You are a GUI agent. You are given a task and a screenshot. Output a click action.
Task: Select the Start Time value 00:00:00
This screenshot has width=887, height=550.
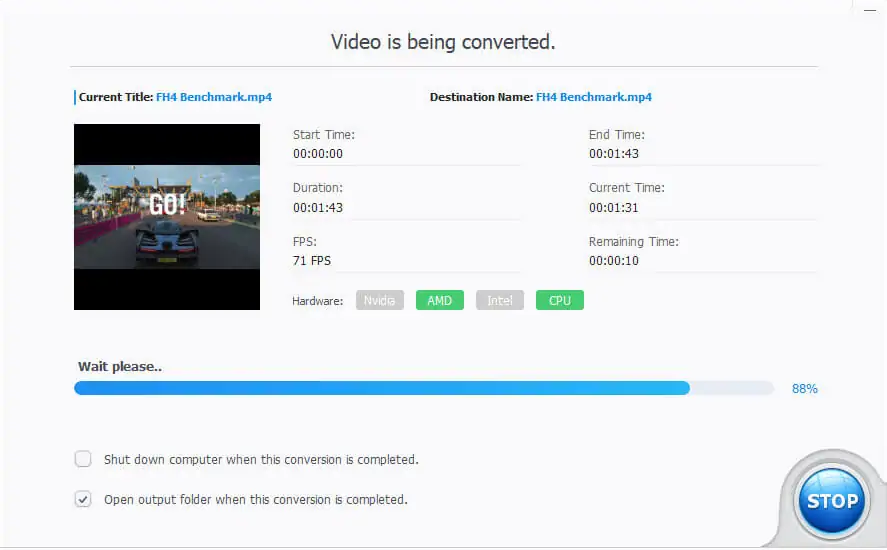318,154
